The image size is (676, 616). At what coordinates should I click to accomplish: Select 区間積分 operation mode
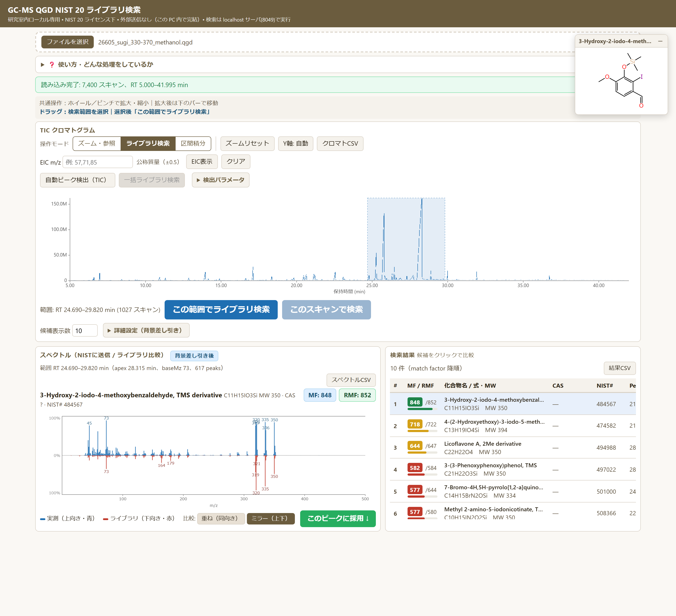pyautogui.click(x=193, y=143)
